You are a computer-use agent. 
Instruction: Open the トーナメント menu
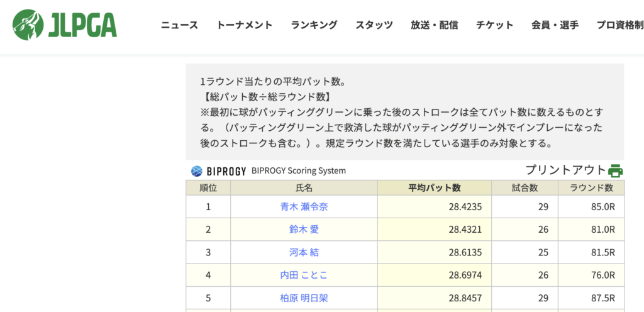245,25
